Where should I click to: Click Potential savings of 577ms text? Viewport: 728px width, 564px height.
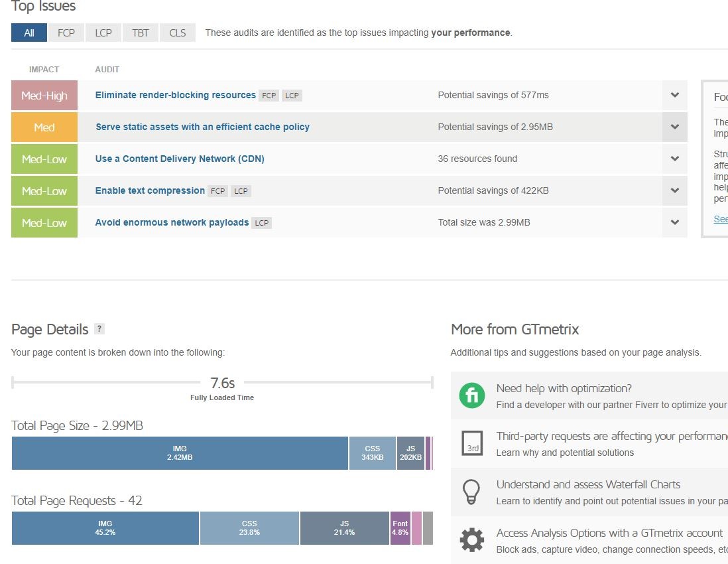point(493,96)
